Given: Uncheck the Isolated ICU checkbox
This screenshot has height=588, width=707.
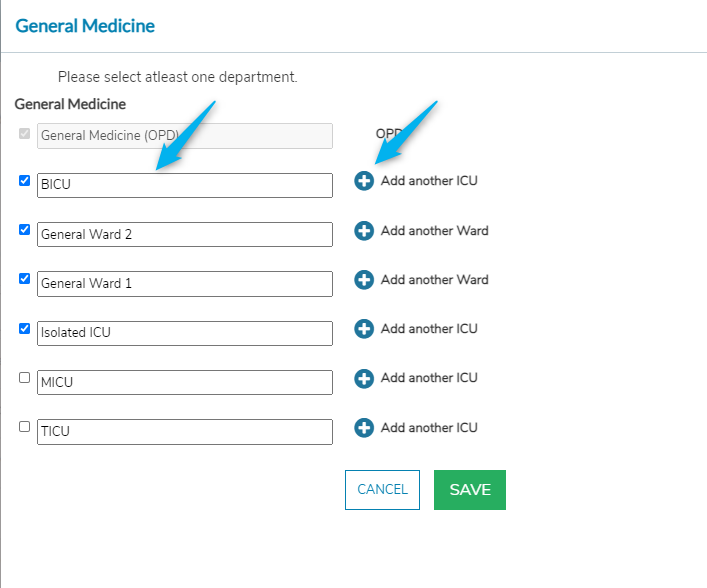Looking at the screenshot, I should click(x=25, y=327).
